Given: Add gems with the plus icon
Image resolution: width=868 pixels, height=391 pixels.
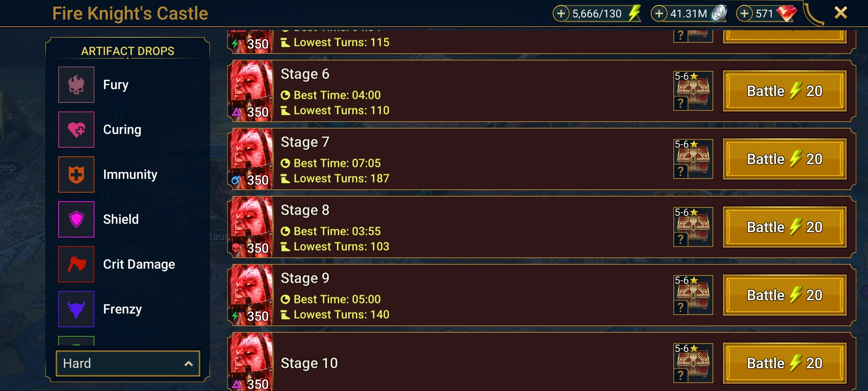Looking at the screenshot, I should [x=744, y=14].
